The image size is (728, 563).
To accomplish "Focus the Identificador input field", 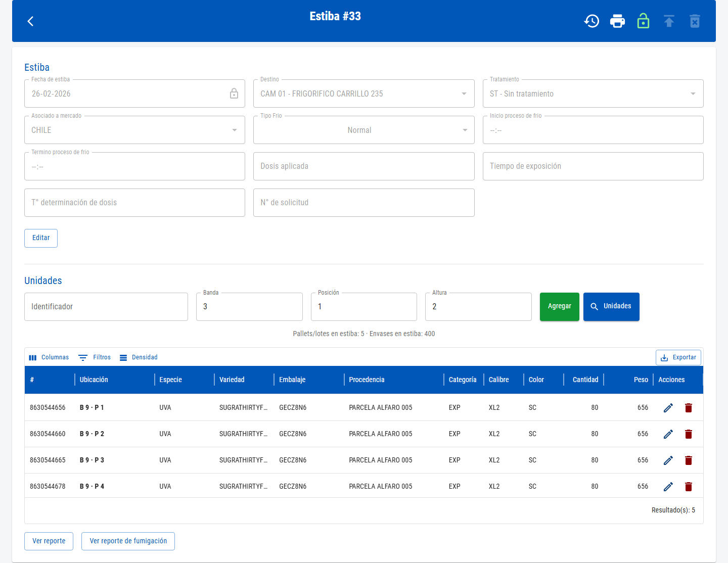I will pos(106,307).
